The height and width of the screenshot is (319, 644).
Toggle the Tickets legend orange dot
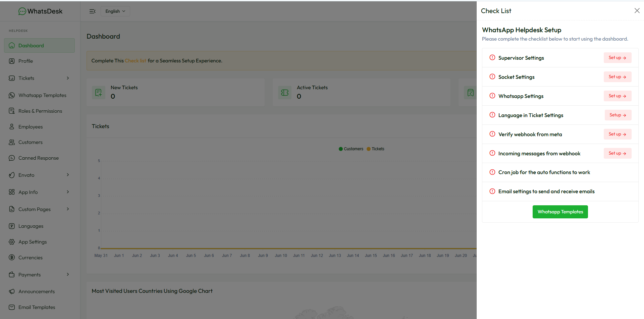[x=369, y=149]
